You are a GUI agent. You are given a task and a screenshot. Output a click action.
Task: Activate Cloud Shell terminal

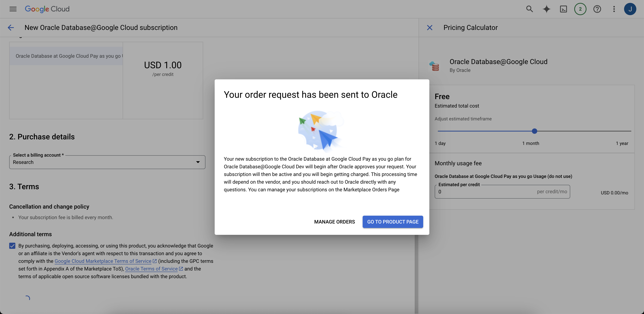[x=563, y=9]
